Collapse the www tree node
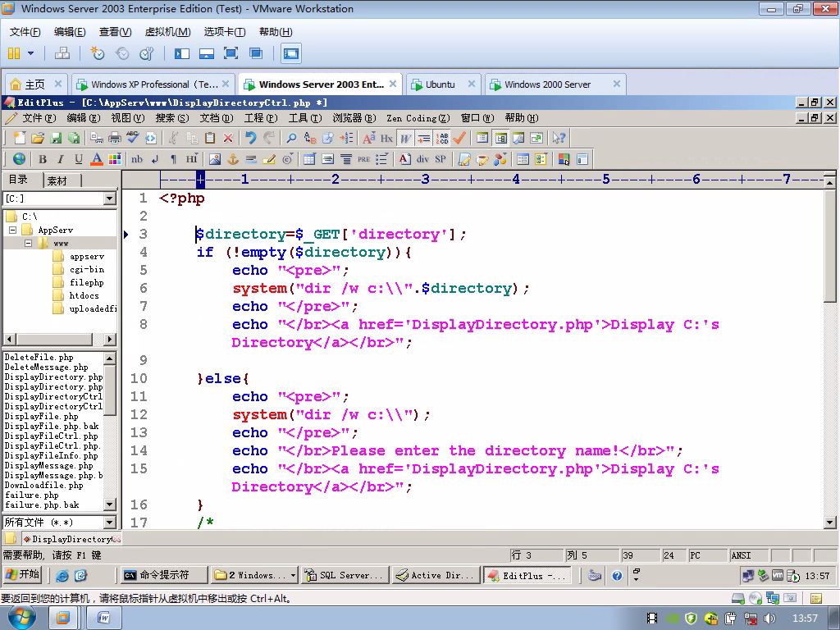This screenshot has height=630, width=840. tap(29, 243)
